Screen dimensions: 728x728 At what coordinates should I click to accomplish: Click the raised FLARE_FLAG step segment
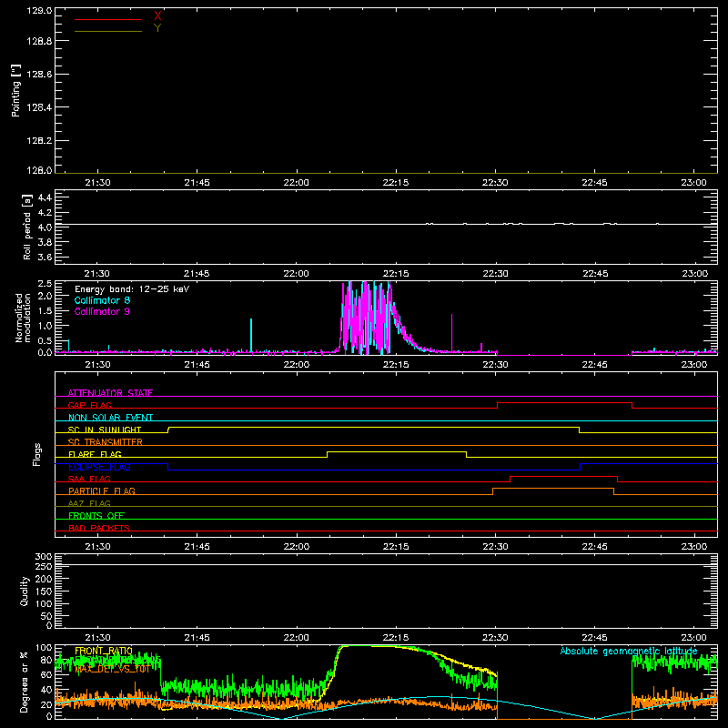[x=397, y=451]
